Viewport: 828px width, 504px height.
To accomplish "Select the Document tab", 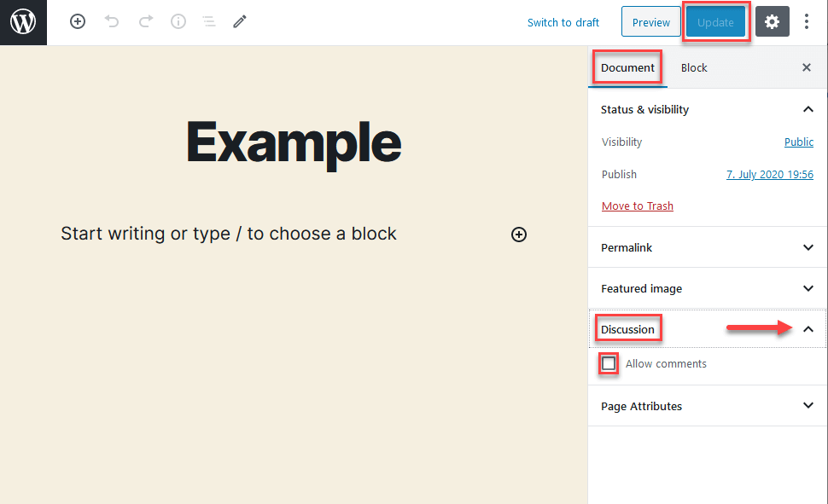I will (x=627, y=68).
